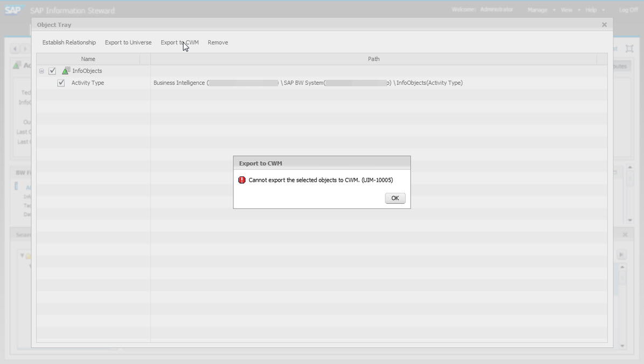Viewport: 644px width, 364px height.
Task: Uncheck the InfoObjects checkbox
Action: pos(52,71)
